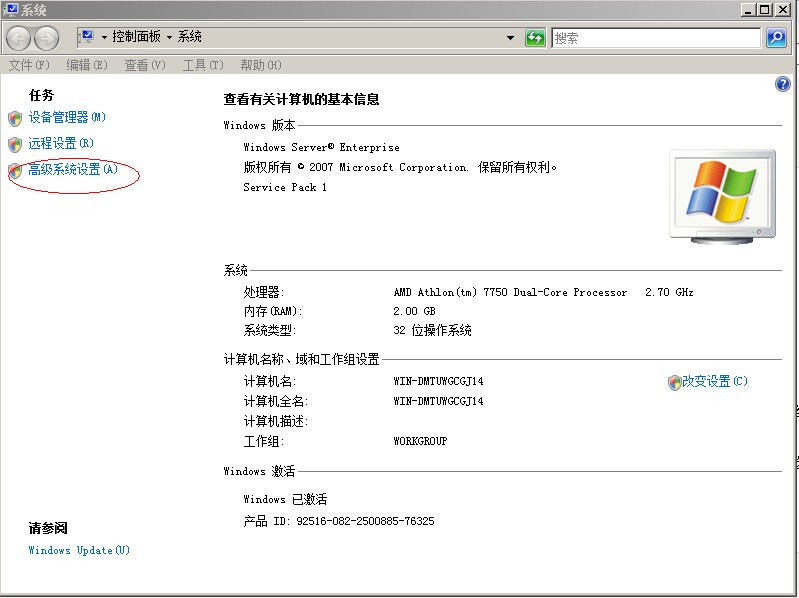Click system type 32 位操作系统
Screen dimensions: 799x598
pyautogui.click(x=432, y=331)
